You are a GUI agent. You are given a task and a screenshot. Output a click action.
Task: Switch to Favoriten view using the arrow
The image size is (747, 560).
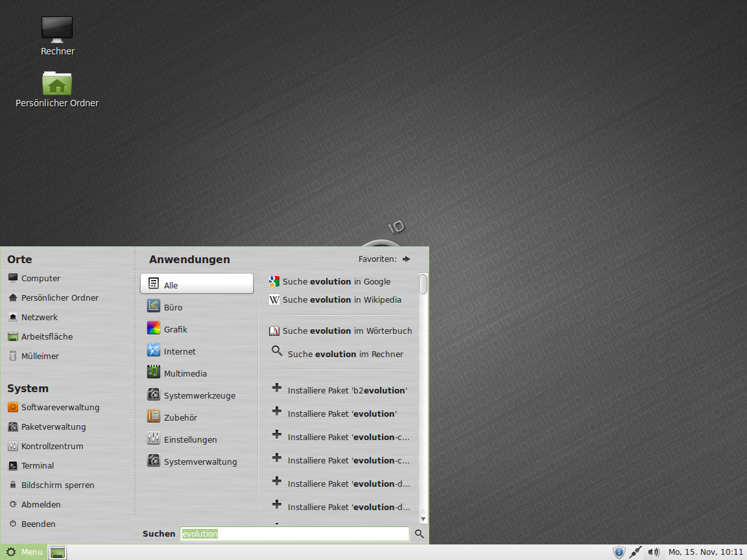click(406, 259)
